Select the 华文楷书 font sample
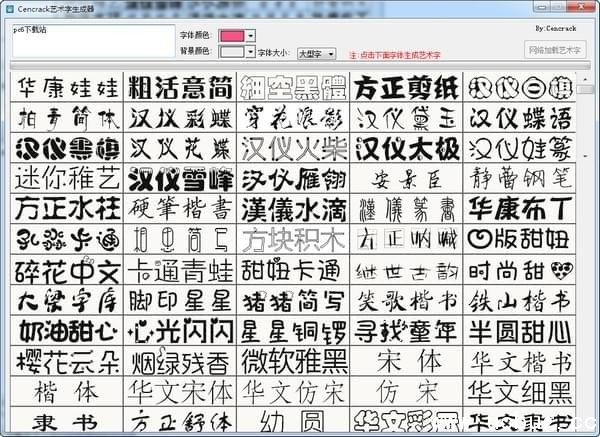 pyautogui.click(x=519, y=361)
